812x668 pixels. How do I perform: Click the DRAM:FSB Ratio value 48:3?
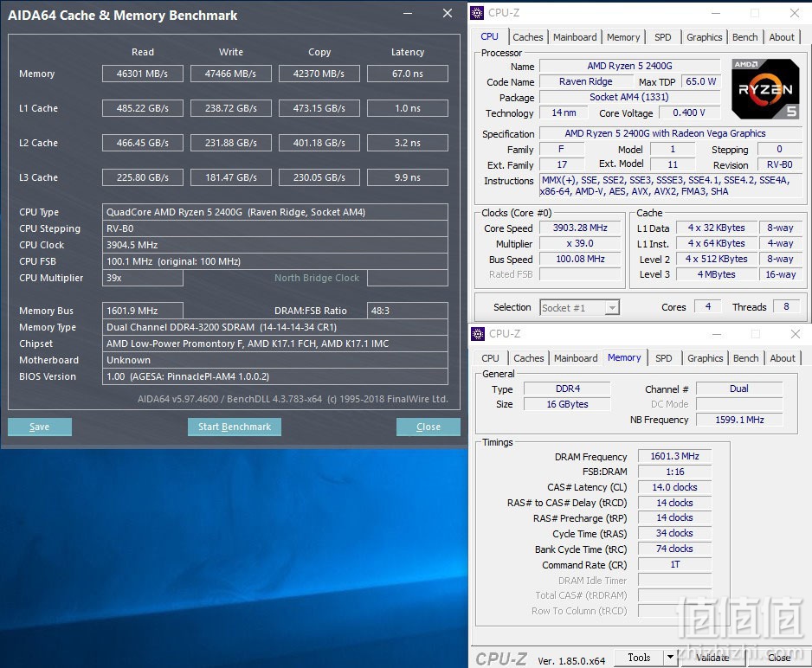[408, 311]
